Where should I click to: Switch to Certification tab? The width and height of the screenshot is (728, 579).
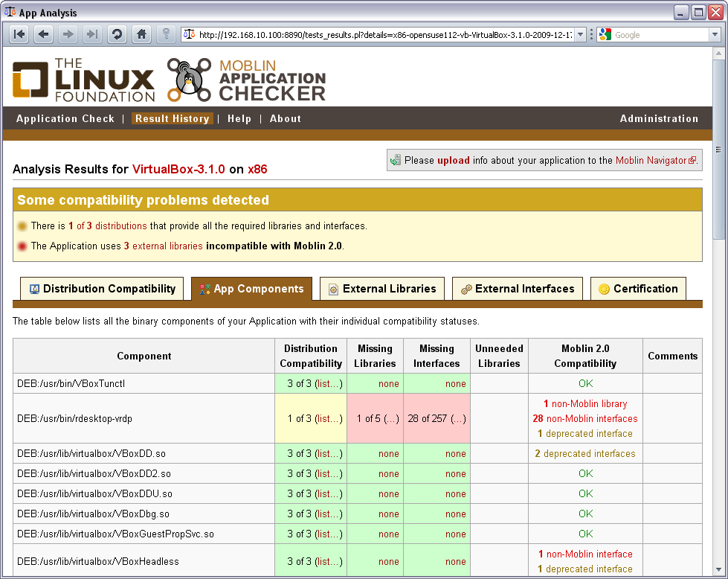(x=638, y=289)
